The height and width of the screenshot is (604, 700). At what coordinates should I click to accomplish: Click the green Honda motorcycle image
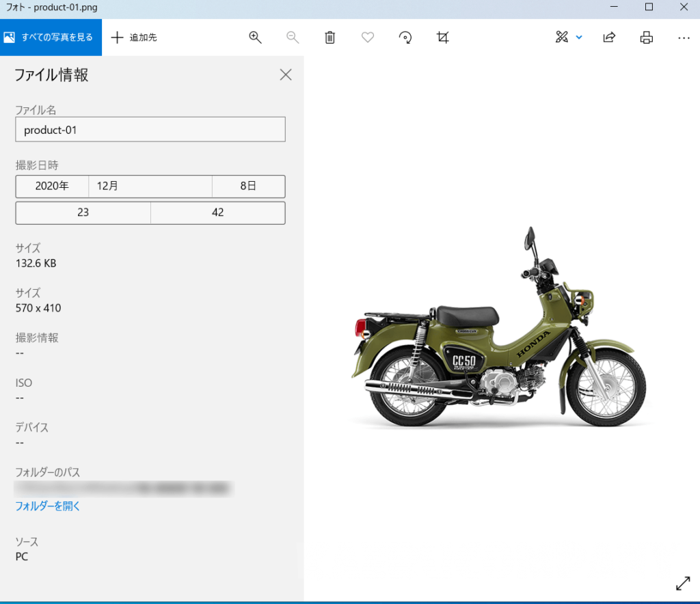[x=499, y=342]
